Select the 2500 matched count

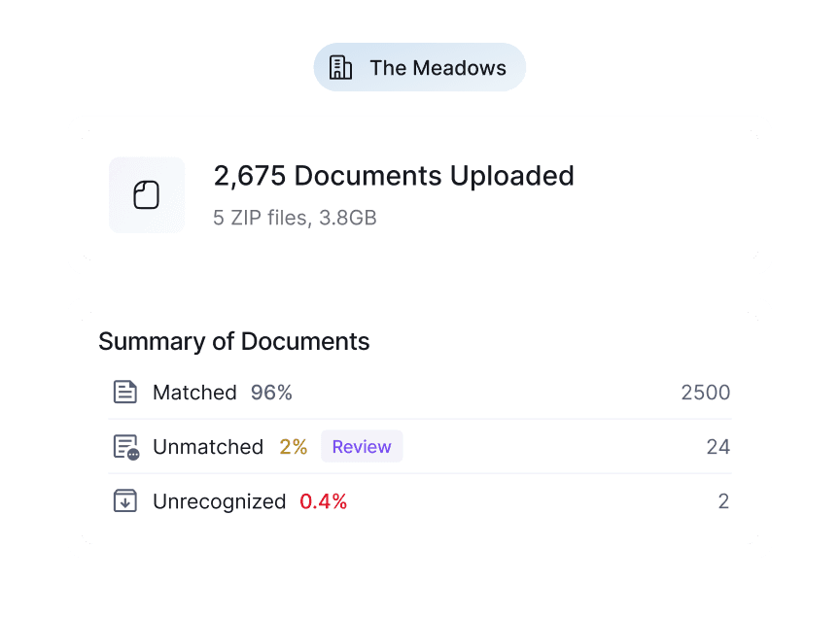(x=705, y=393)
